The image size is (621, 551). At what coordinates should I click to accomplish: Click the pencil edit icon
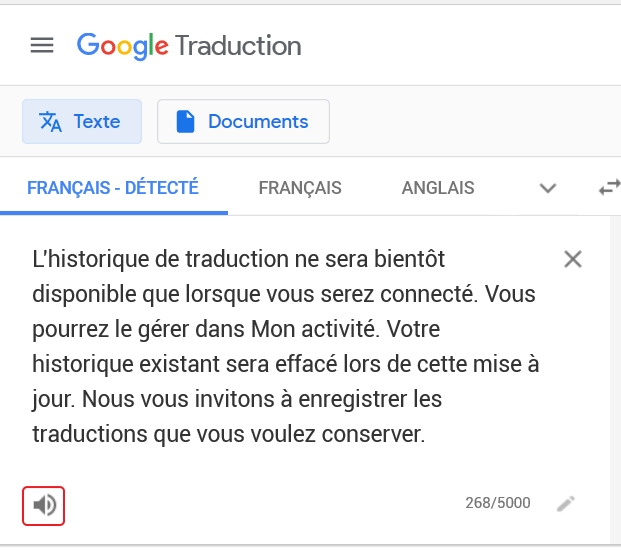(566, 504)
